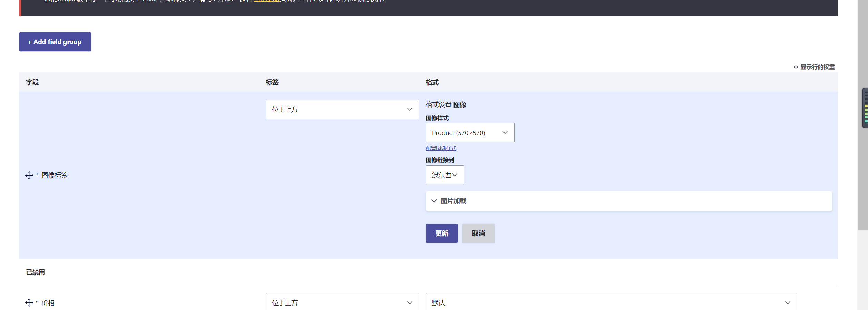Open the Product (570×570) image style dropdown

pos(470,133)
